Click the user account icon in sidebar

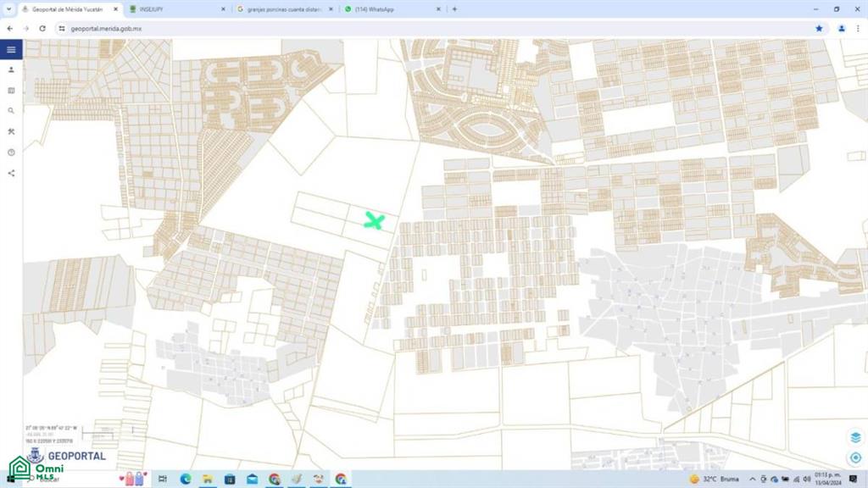click(11, 69)
